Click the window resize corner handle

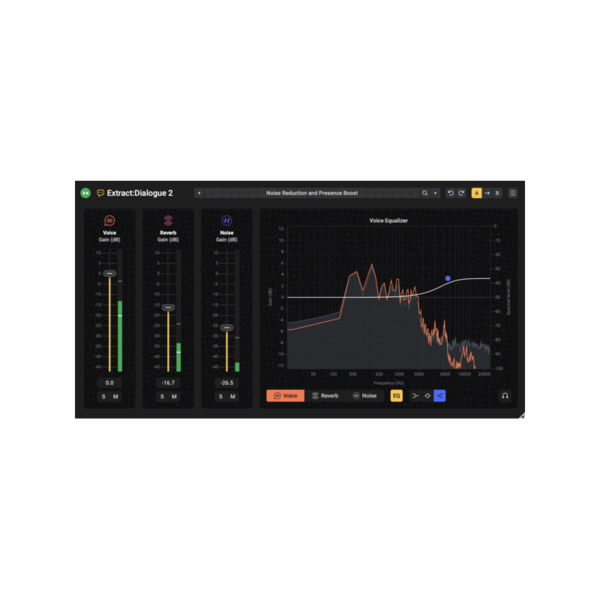point(522,416)
